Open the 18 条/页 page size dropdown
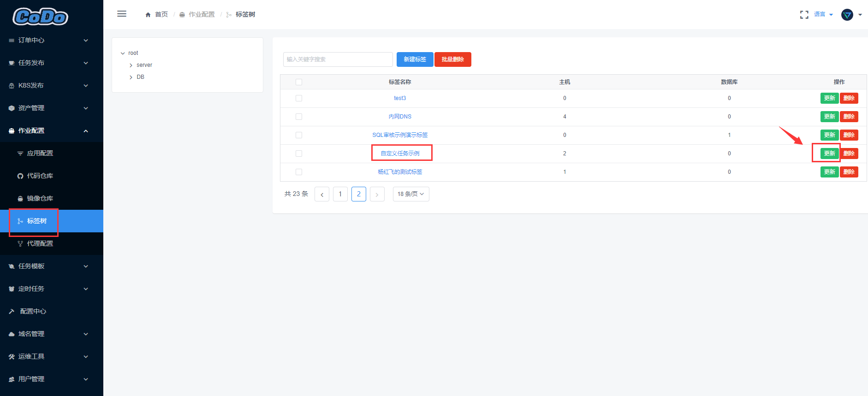Image resolution: width=868 pixels, height=396 pixels. 411,194
